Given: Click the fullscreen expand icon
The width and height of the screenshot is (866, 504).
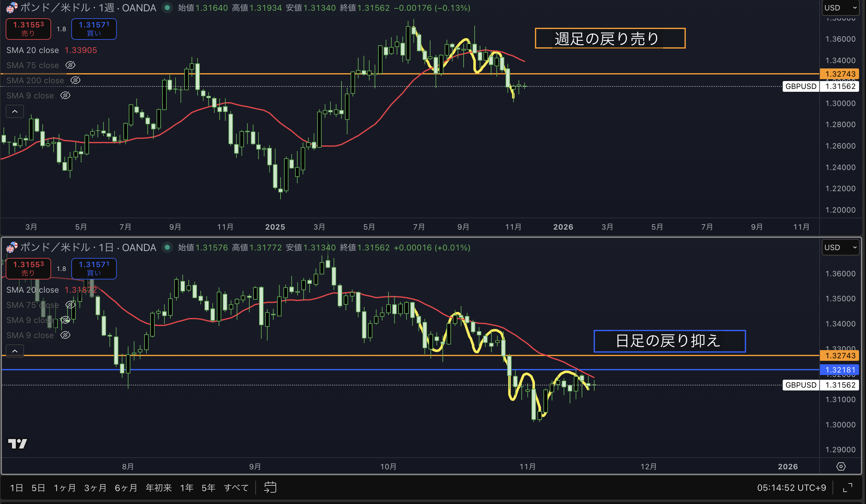Looking at the screenshot, I should point(847,488).
